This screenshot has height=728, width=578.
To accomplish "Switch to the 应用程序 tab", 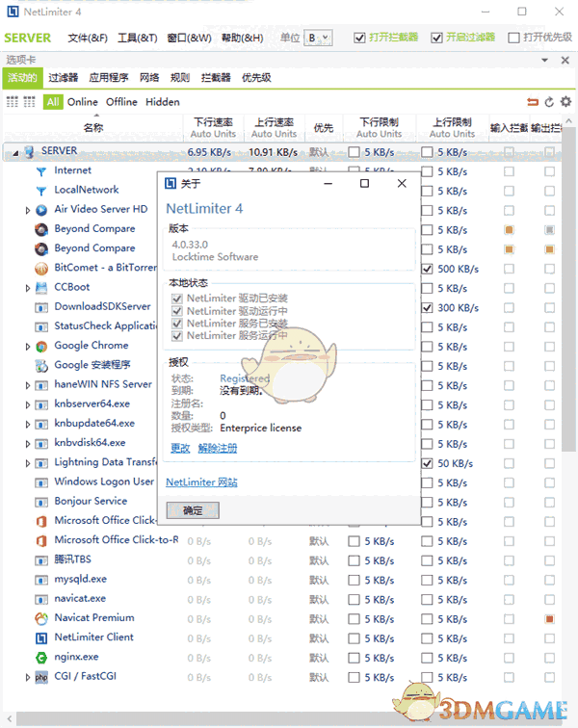I will coord(109,78).
